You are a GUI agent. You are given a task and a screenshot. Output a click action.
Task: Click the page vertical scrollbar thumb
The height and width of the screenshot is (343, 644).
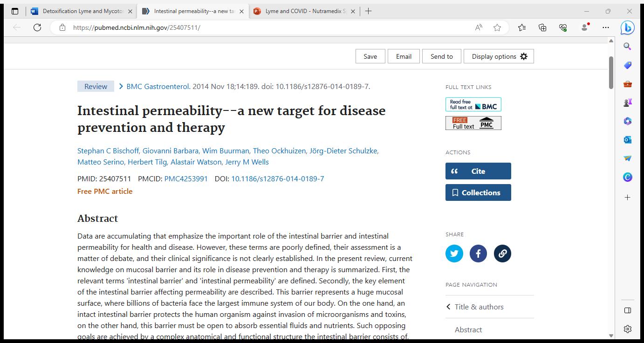click(x=611, y=72)
